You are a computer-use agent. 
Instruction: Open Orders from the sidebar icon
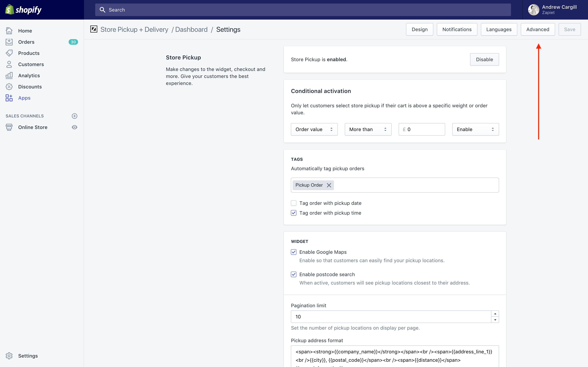[x=9, y=42]
